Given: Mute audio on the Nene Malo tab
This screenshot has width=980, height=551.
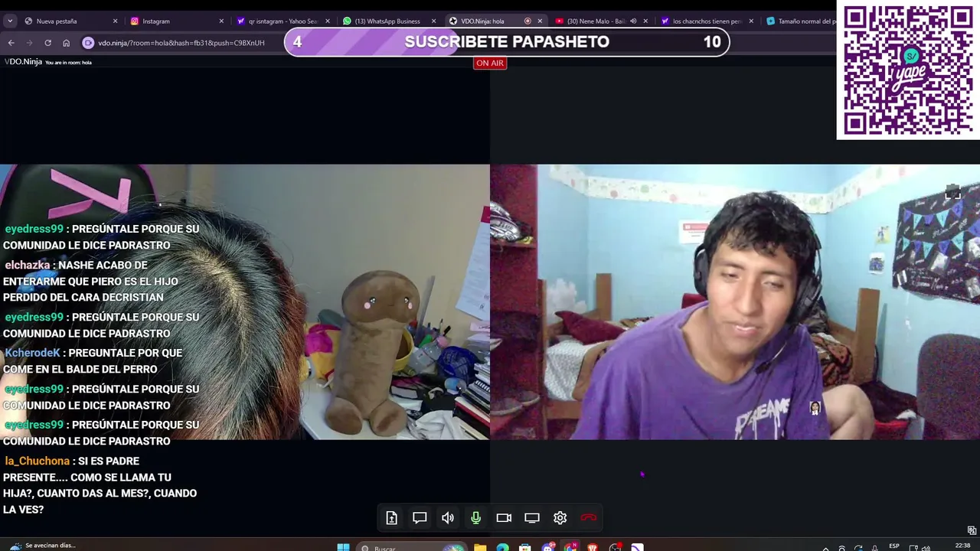Looking at the screenshot, I should [x=633, y=21].
